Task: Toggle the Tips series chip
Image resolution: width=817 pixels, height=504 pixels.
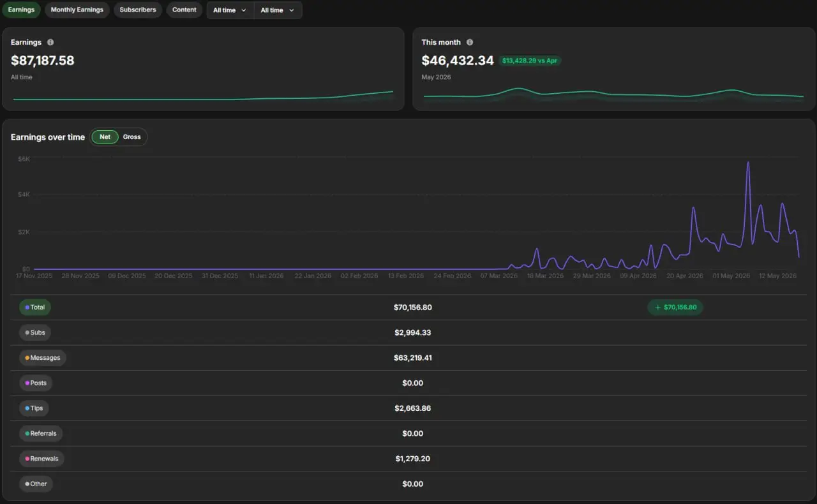Action: pos(34,408)
